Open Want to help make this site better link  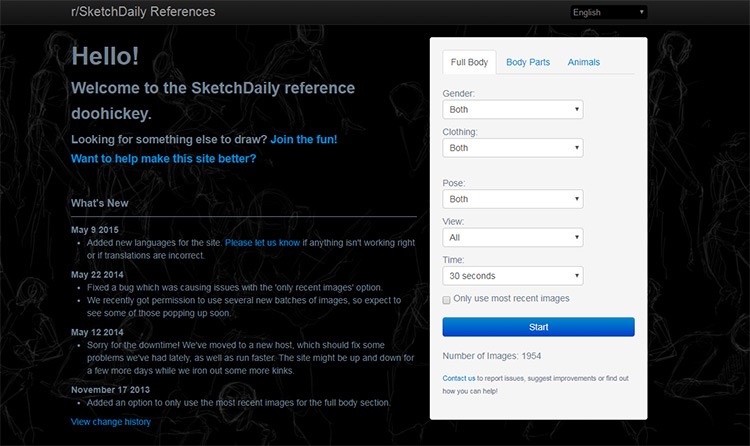[x=164, y=158]
